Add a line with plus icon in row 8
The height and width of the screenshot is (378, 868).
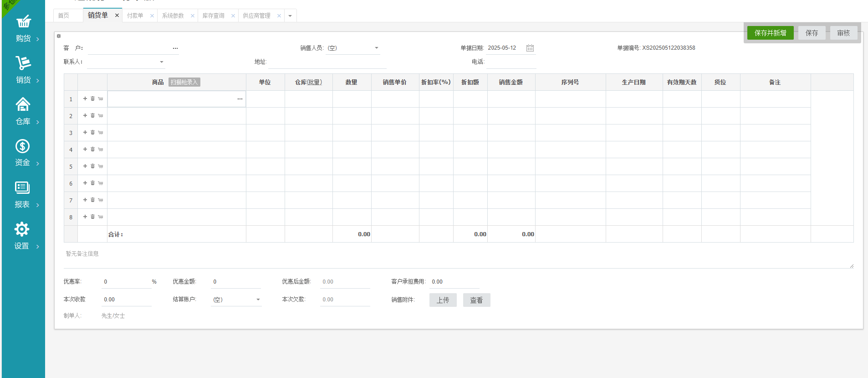point(85,217)
